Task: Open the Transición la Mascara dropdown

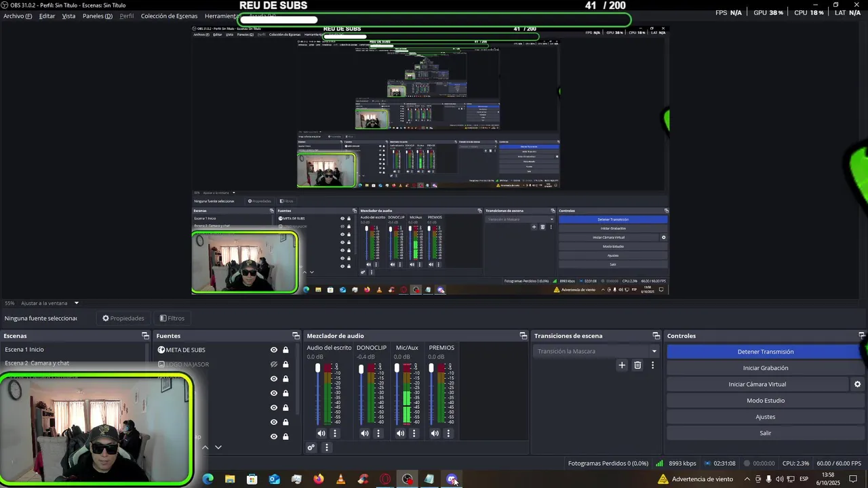Action: point(597,351)
